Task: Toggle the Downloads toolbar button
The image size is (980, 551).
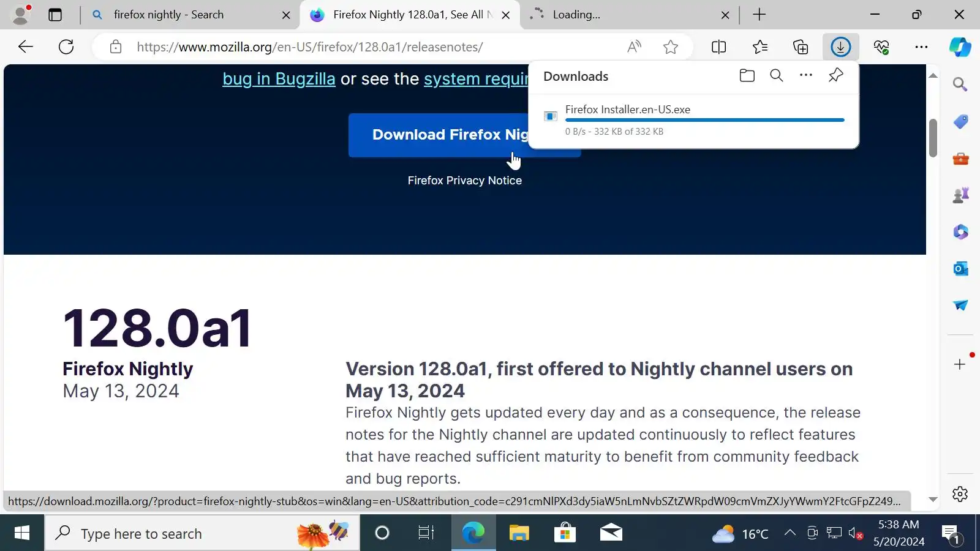Action: tap(840, 47)
